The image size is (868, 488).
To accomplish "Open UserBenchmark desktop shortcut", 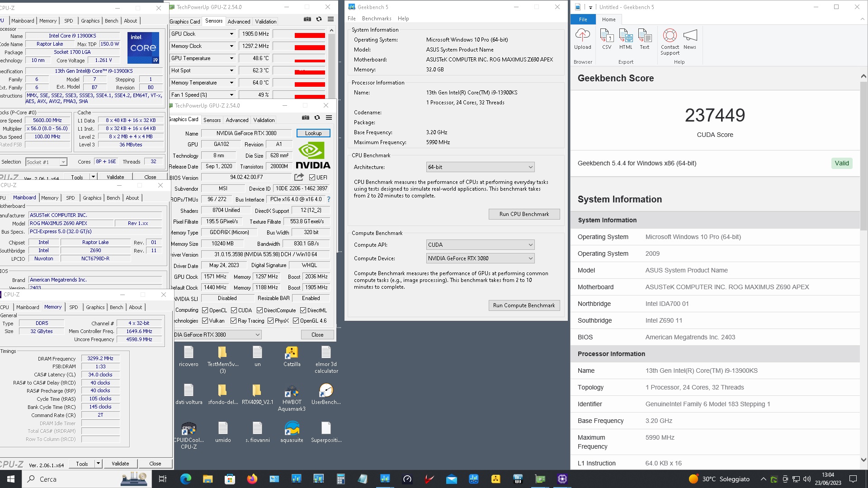I will pos(326,394).
